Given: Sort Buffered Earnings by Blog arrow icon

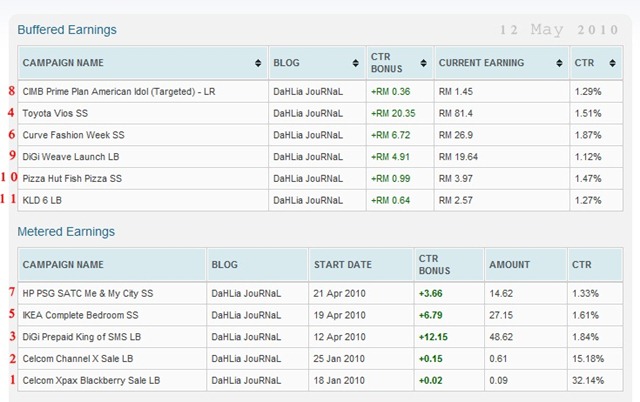Looking at the screenshot, I should pos(356,63).
